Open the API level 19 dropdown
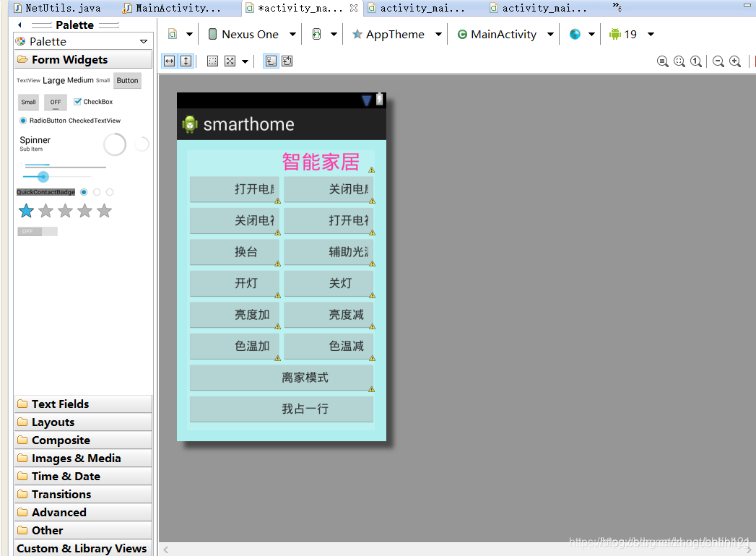This screenshot has height=556, width=756. pos(651,34)
